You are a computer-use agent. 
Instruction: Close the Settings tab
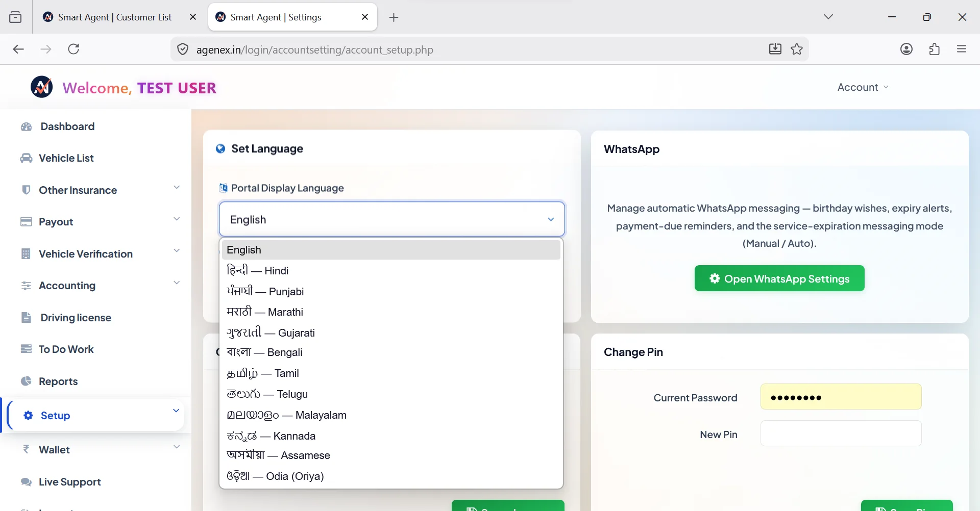pos(365,17)
